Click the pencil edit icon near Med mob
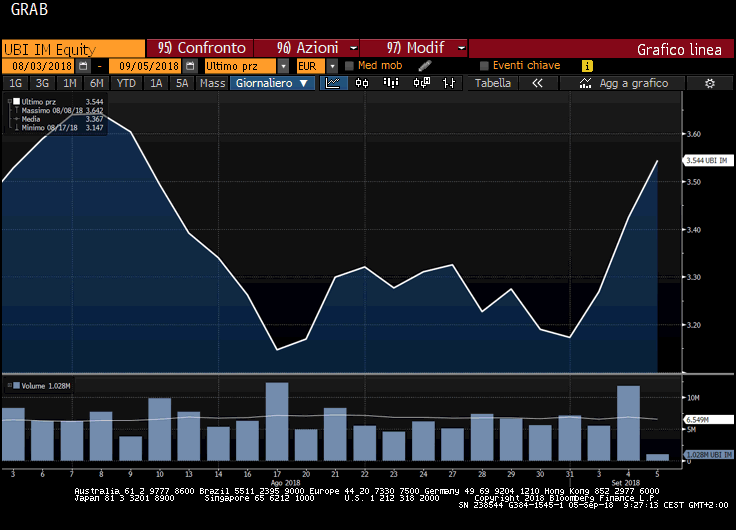736x530 pixels. [424, 65]
